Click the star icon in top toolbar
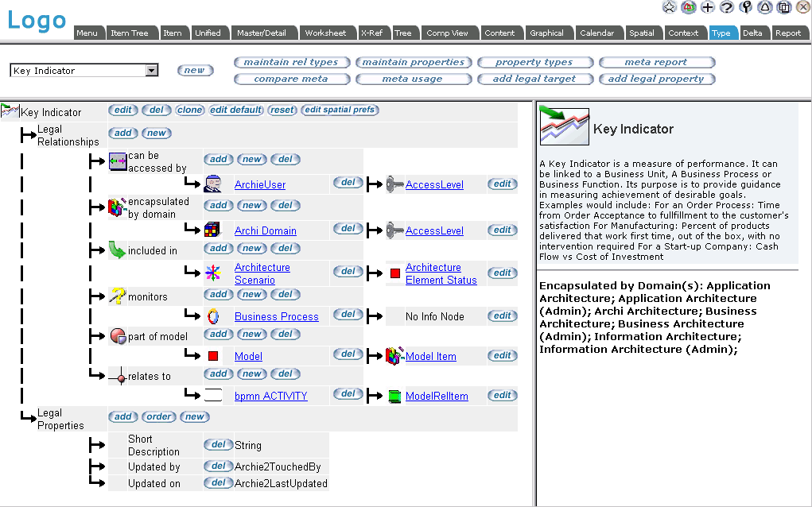Image resolution: width=812 pixels, height=507 pixels. (x=670, y=7)
